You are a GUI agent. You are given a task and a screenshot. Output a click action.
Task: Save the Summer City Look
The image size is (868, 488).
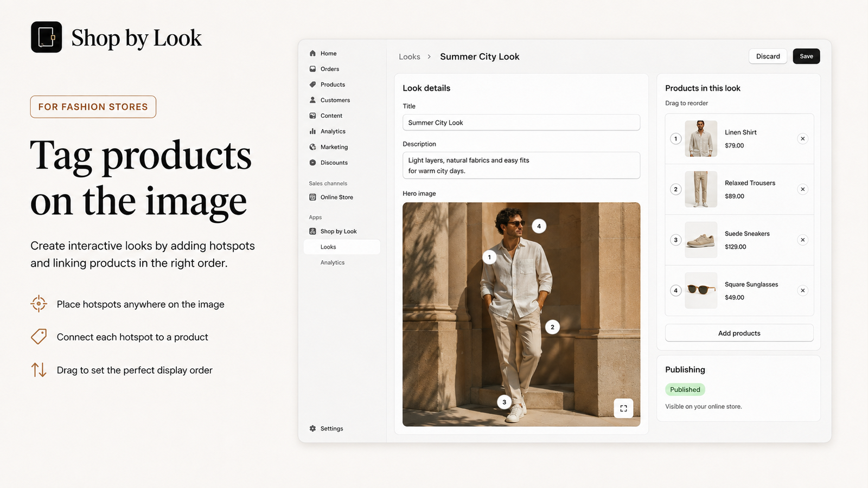806,56
